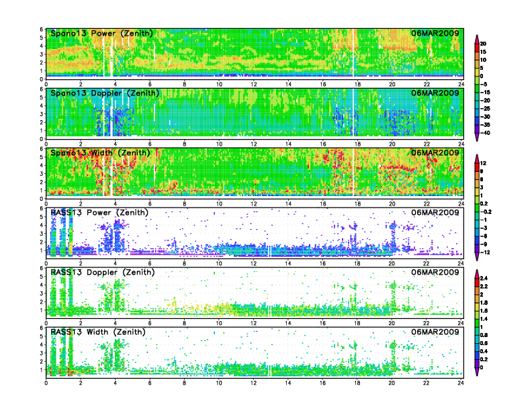
Task: Select the 06MAR2009 date in RASS13 Width panel
Action: (435, 332)
